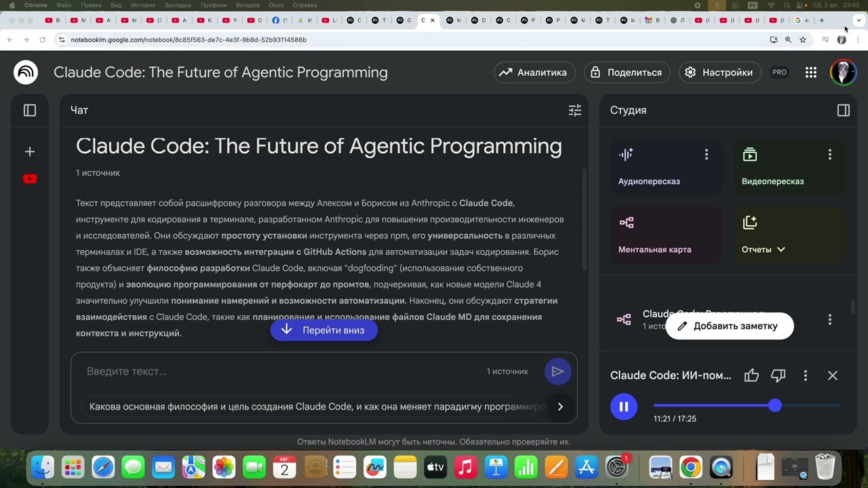Click the Chrome menu in macOS menu bar

36,5
